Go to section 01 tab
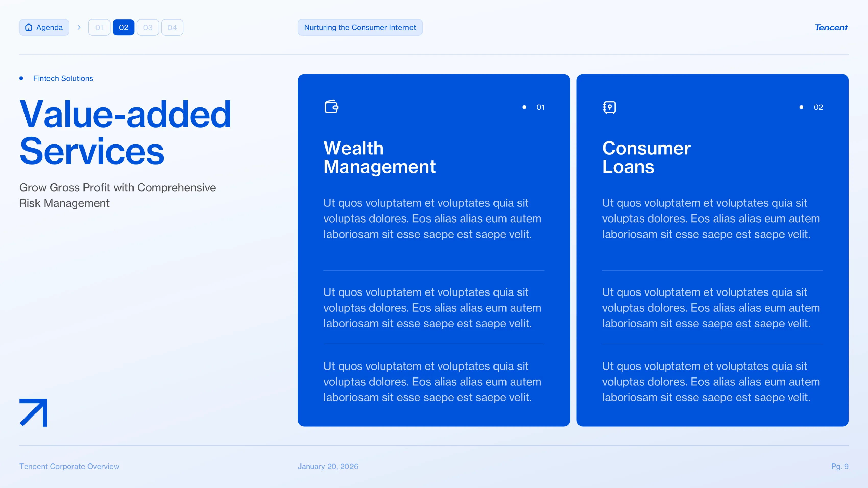Viewport: 868px width, 488px height. 99,27
